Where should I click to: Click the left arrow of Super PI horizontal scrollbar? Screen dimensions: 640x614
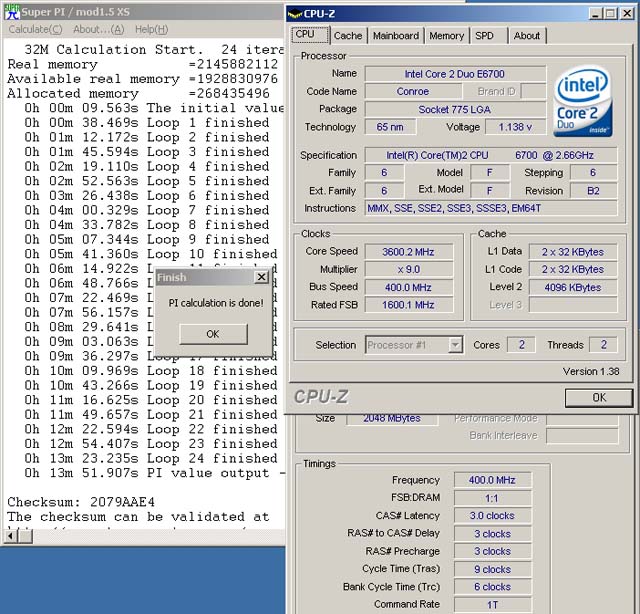(x=11, y=536)
